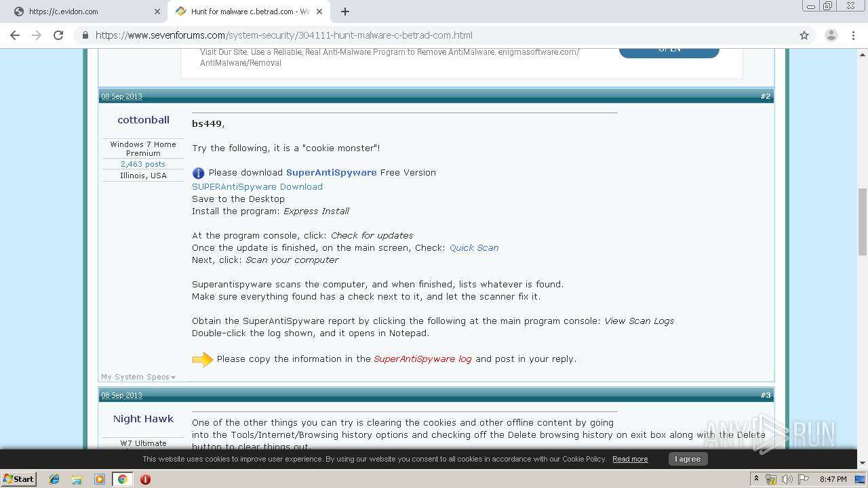The image size is (868, 488).
Task: Click the blue info icon
Action: 198,173
